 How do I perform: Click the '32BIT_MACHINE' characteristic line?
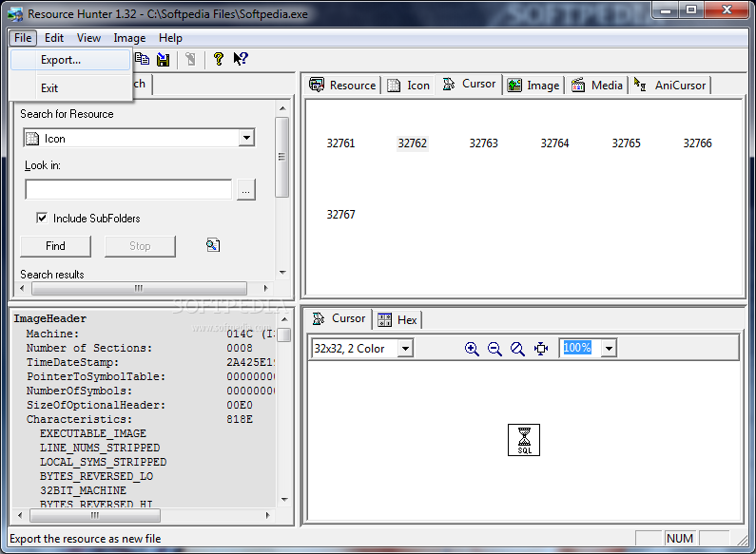83,490
